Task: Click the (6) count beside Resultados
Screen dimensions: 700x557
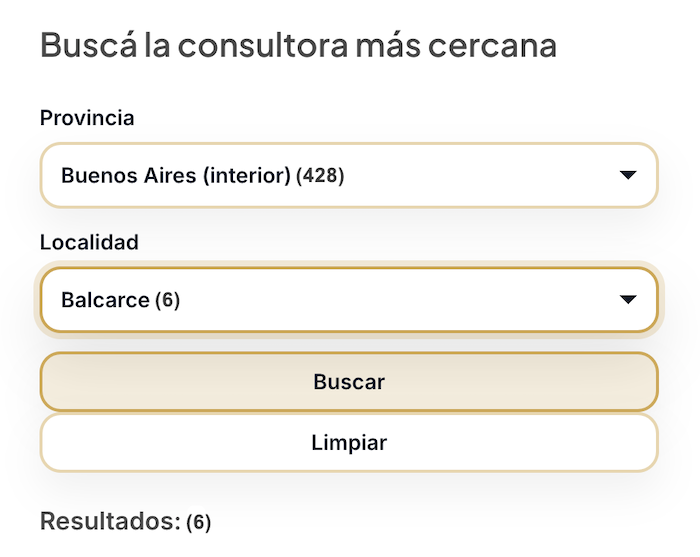Action: tap(199, 522)
